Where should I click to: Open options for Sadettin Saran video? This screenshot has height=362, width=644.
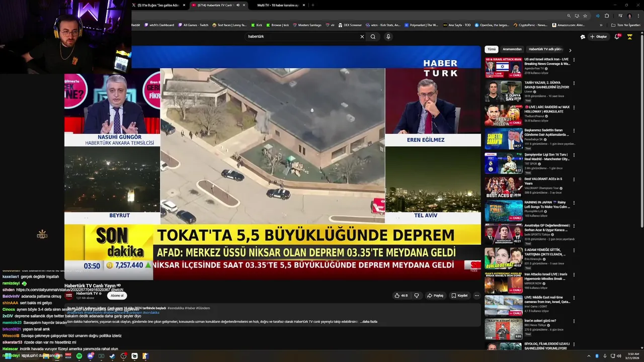click(x=574, y=131)
